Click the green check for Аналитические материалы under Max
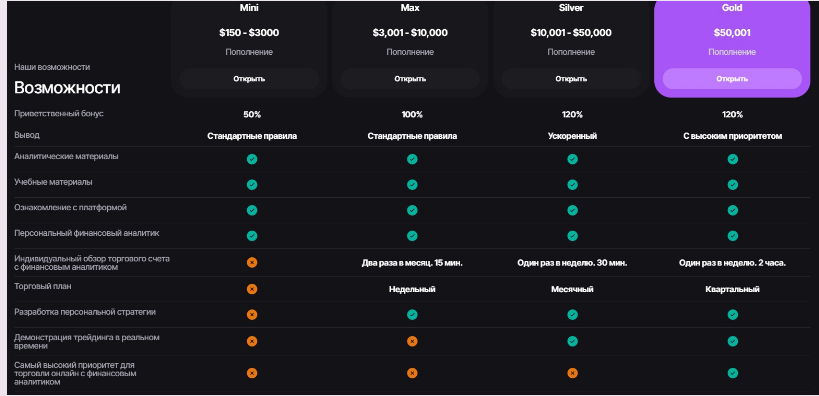 click(412, 159)
